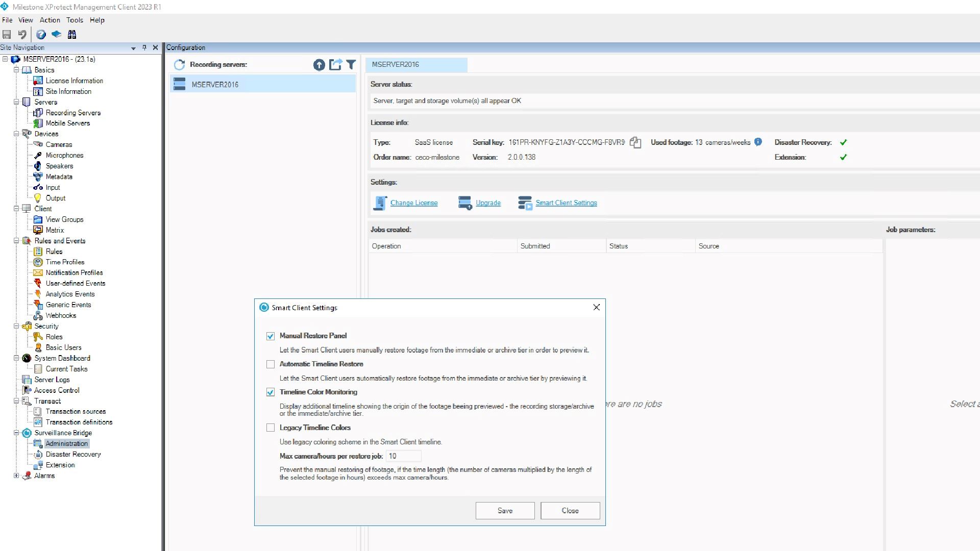Image resolution: width=980 pixels, height=551 pixels.
Task: Uncheck the Manual Restore Panel checkbox
Action: pos(271,336)
